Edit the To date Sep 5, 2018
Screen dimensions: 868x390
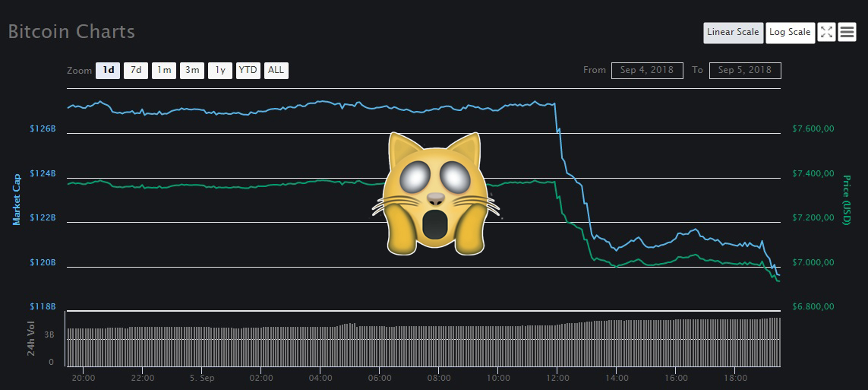coord(744,71)
